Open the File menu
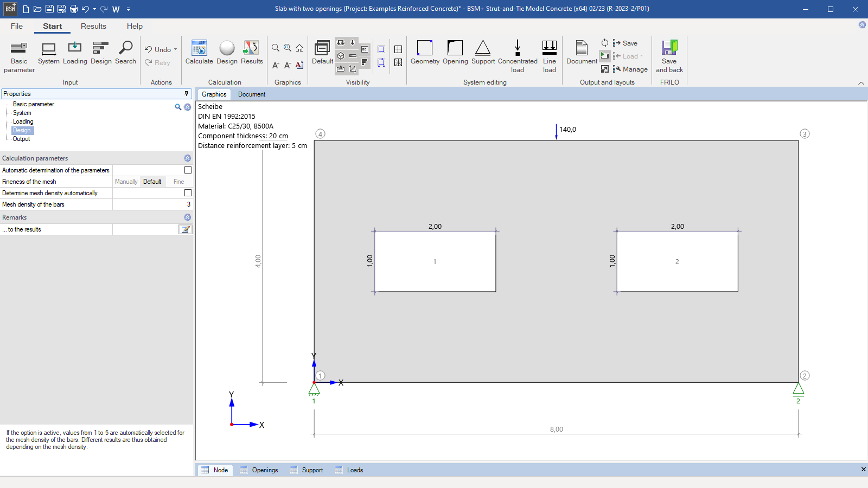Screen dimensions: 868x488 tap(17, 26)
